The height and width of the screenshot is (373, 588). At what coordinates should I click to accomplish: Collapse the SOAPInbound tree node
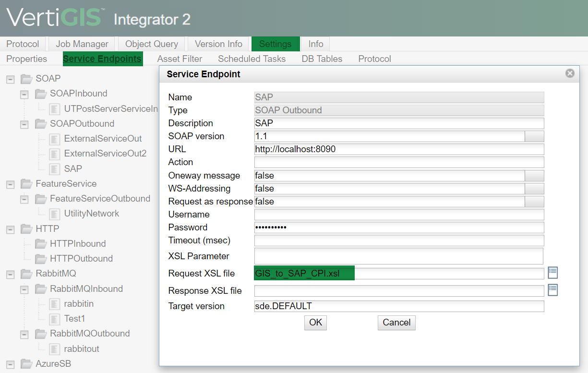point(24,94)
